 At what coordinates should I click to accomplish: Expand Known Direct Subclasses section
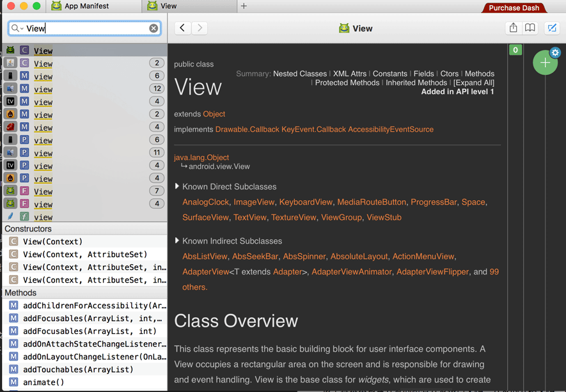click(177, 187)
